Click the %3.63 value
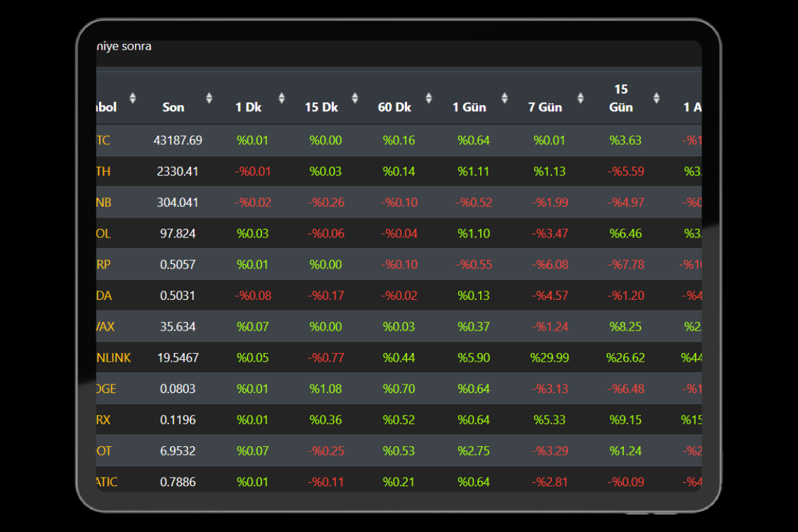798x532 pixels. pyautogui.click(x=625, y=140)
